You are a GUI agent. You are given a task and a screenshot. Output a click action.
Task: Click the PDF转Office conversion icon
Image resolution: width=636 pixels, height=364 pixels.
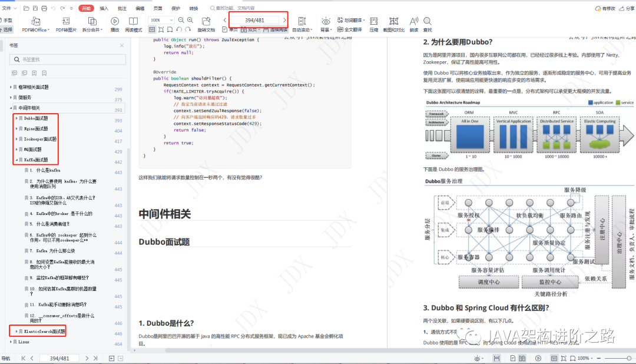point(35,21)
